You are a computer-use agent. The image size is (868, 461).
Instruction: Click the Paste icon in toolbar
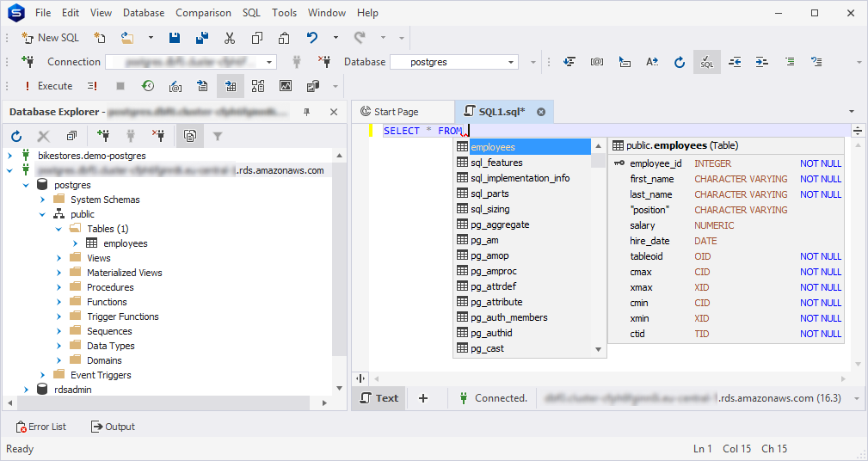[284, 38]
